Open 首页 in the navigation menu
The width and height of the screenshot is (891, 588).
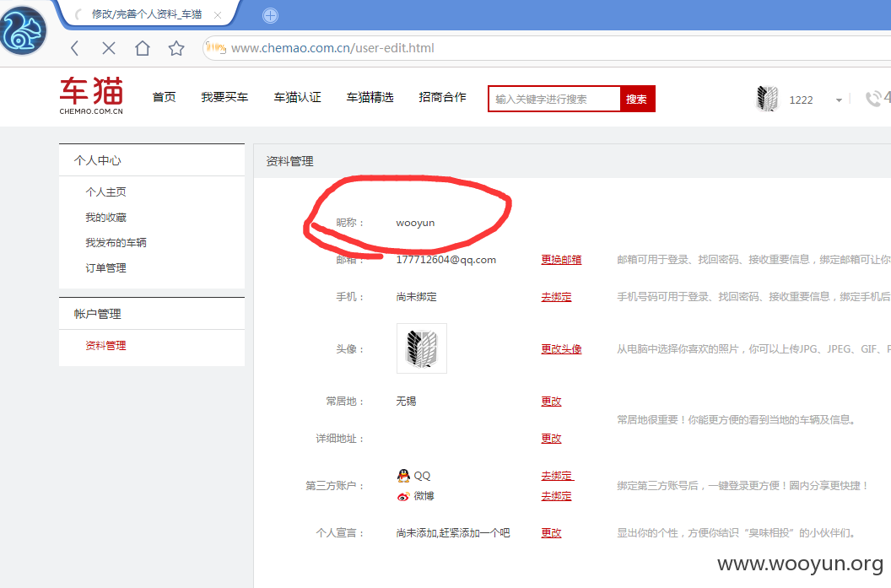coord(165,97)
